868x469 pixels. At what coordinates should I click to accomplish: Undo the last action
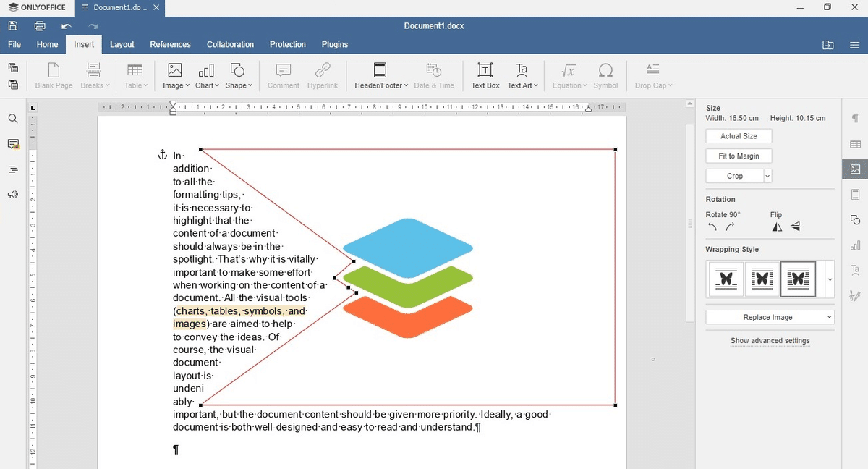click(67, 26)
